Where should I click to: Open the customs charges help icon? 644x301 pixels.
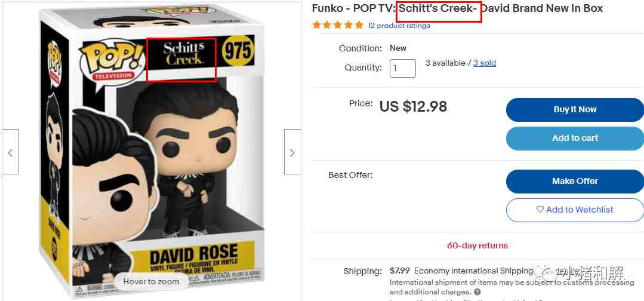[477, 292]
